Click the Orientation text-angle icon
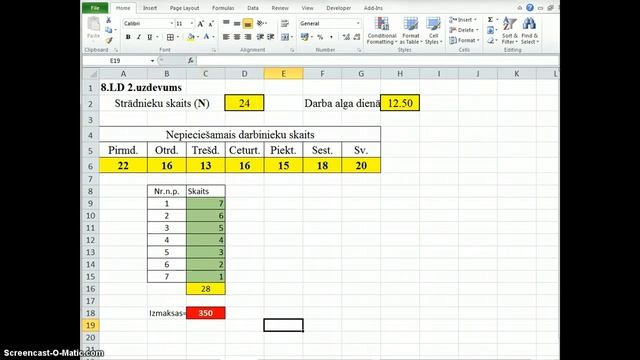640x360 pixels. coord(260,24)
